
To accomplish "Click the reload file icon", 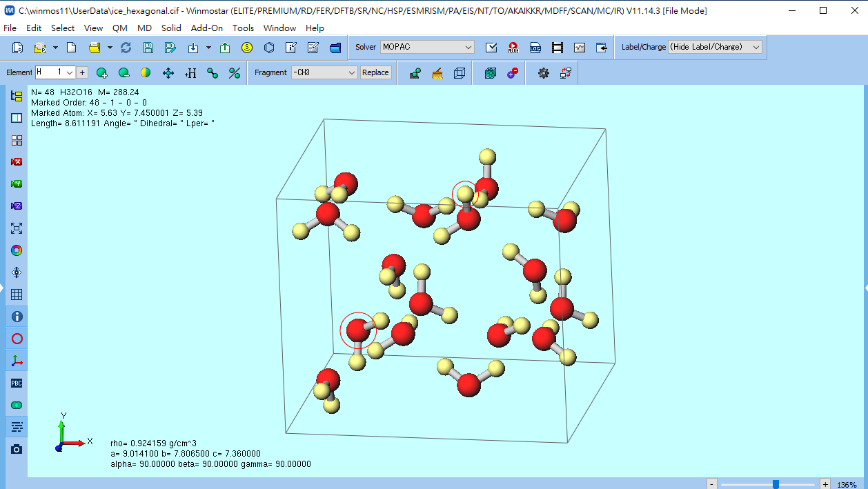I will pyautogui.click(x=126, y=48).
